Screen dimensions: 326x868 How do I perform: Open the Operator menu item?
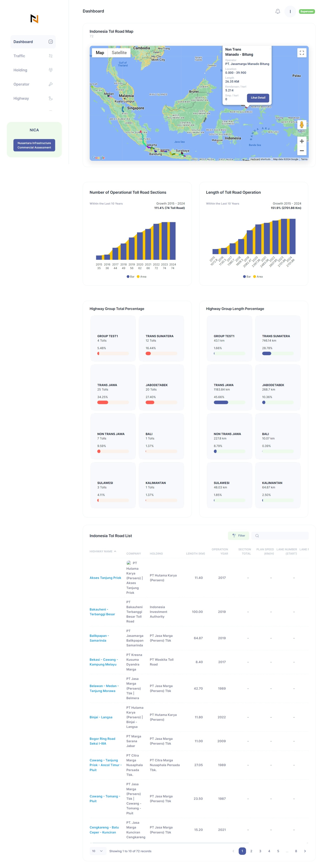tap(33, 84)
